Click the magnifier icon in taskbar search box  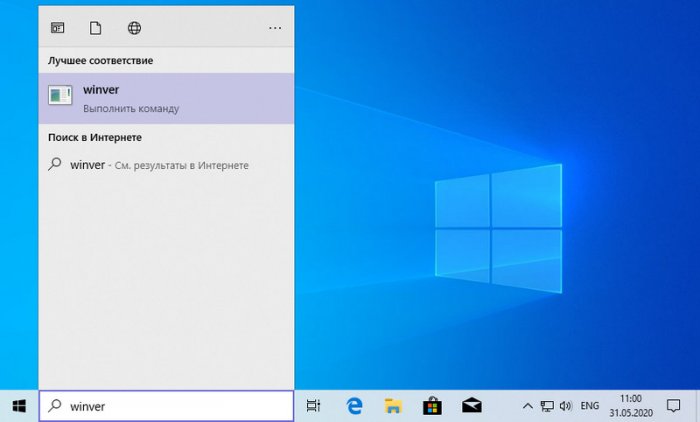tap(54, 405)
